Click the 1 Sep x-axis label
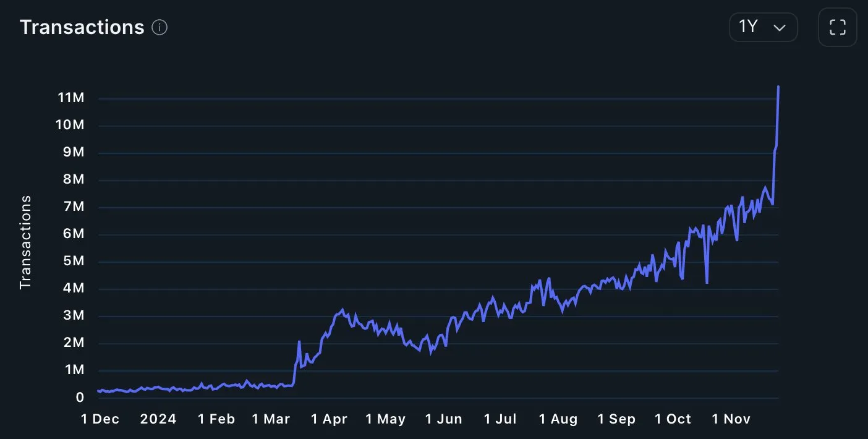Image resolution: width=868 pixels, height=439 pixels. (x=616, y=419)
